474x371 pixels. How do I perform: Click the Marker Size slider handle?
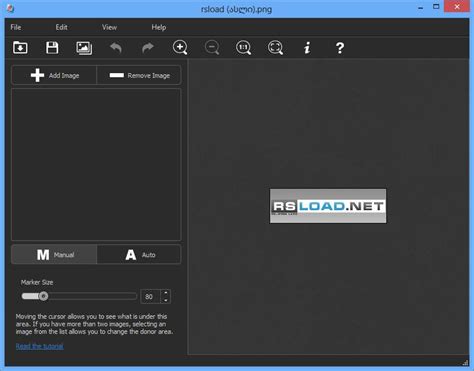coord(43,296)
